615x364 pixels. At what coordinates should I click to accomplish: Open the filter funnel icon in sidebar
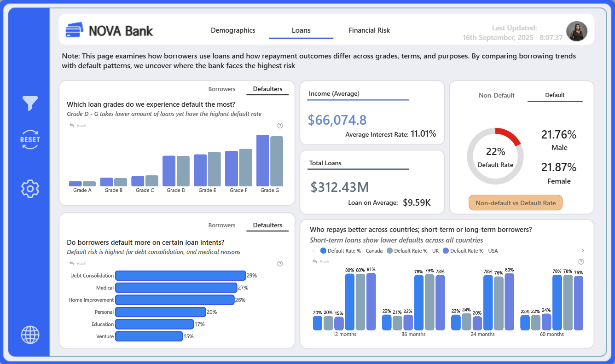30,103
